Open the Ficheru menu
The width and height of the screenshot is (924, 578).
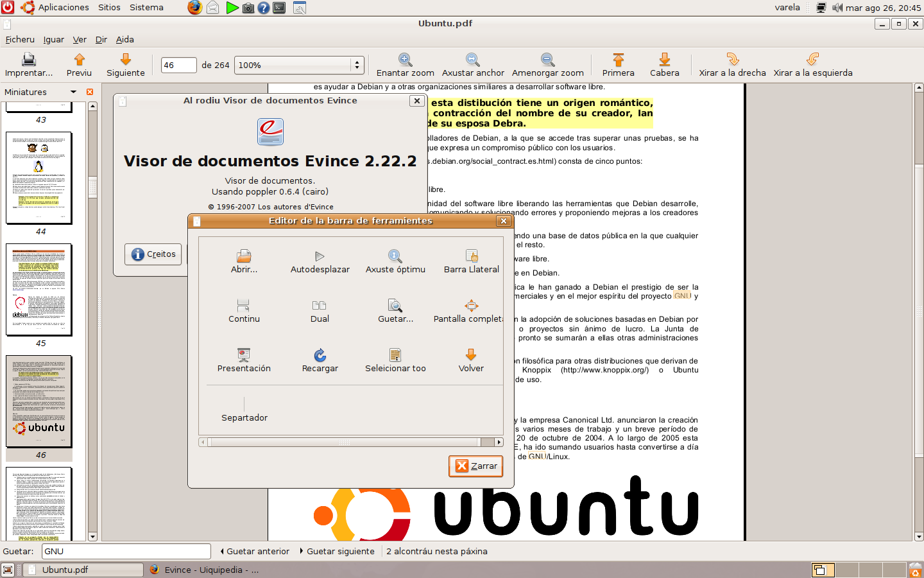pos(20,39)
